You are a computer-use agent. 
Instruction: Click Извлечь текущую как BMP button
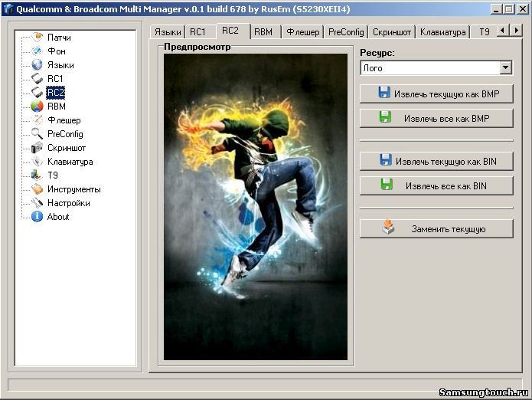(x=436, y=93)
